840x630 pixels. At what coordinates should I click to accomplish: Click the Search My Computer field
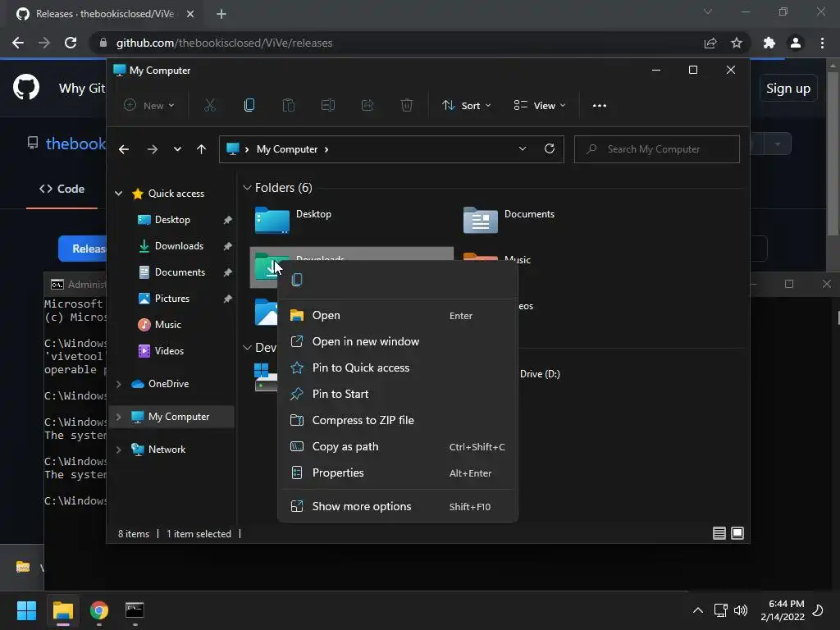tap(657, 149)
